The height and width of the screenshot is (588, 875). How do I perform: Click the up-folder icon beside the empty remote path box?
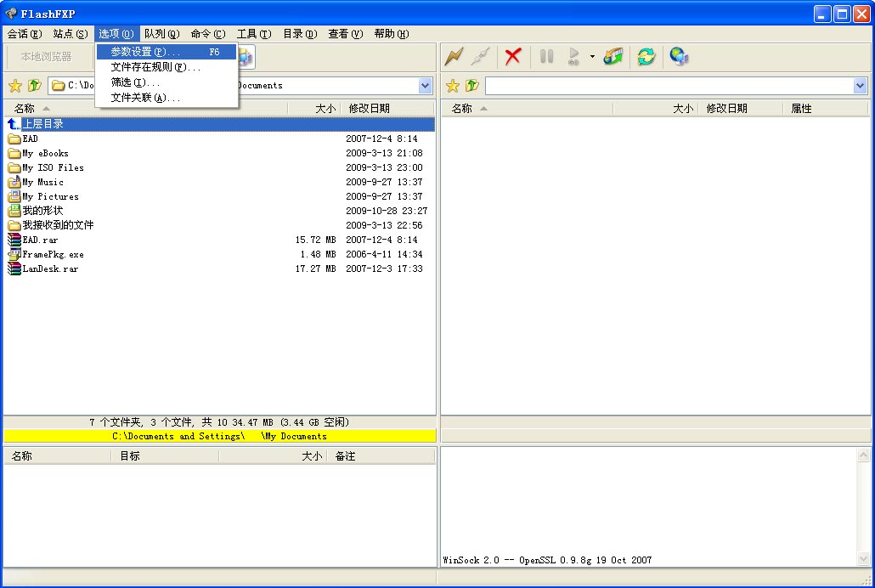[x=472, y=86]
